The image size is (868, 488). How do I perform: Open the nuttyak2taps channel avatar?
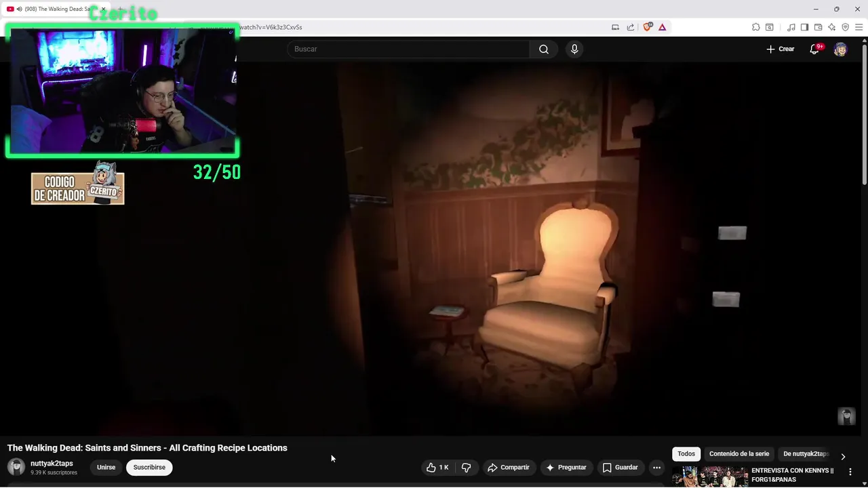click(x=16, y=467)
